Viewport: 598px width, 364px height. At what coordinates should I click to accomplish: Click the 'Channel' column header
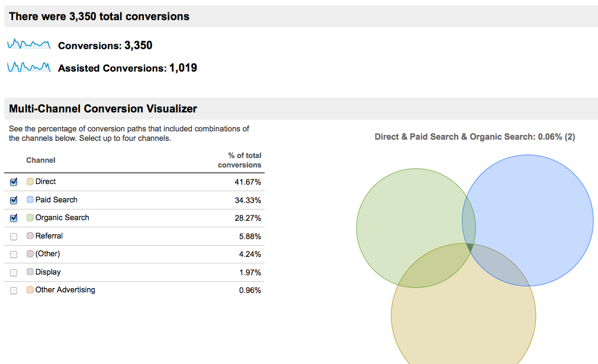41,160
